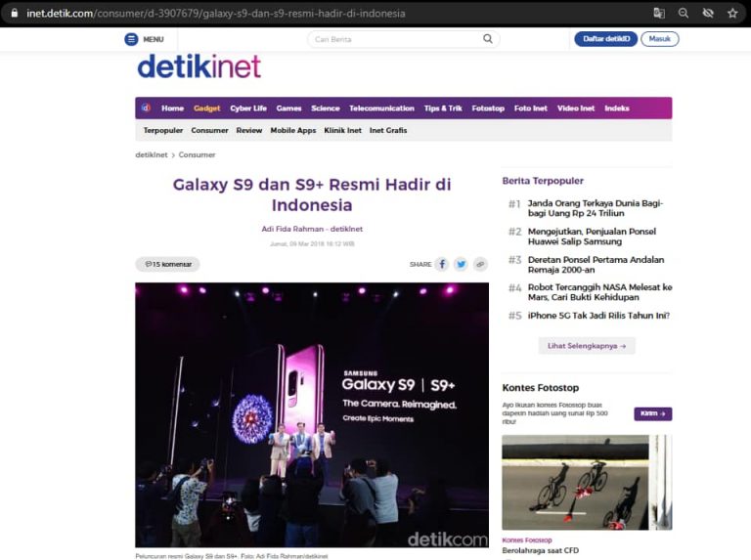
Task: Open the Telecomunication section
Action: pos(381,108)
